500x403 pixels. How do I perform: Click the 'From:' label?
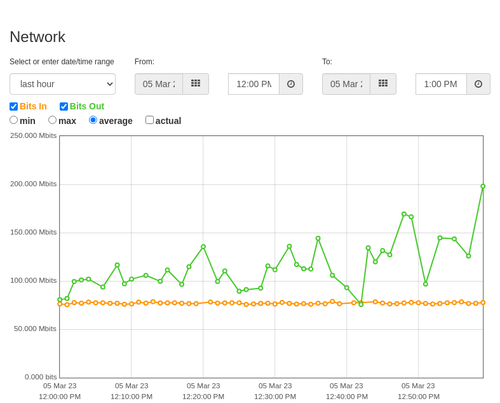pyautogui.click(x=144, y=62)
